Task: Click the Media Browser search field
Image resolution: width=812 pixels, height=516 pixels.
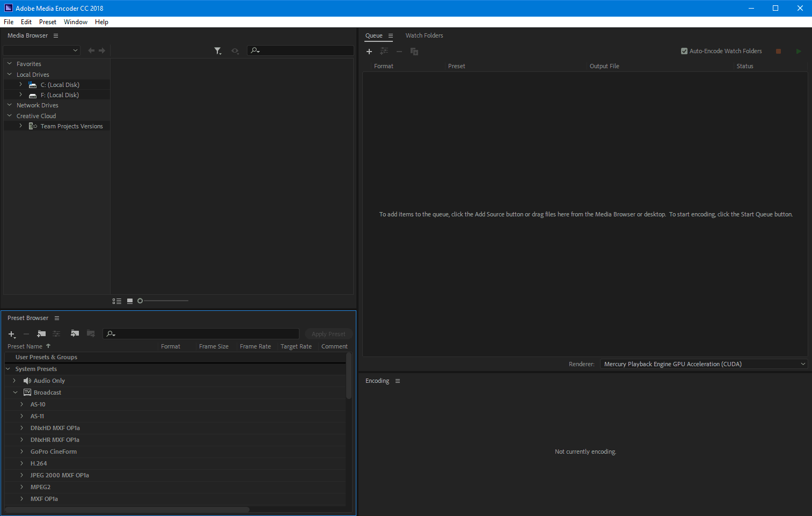Action: click(301, 50)
